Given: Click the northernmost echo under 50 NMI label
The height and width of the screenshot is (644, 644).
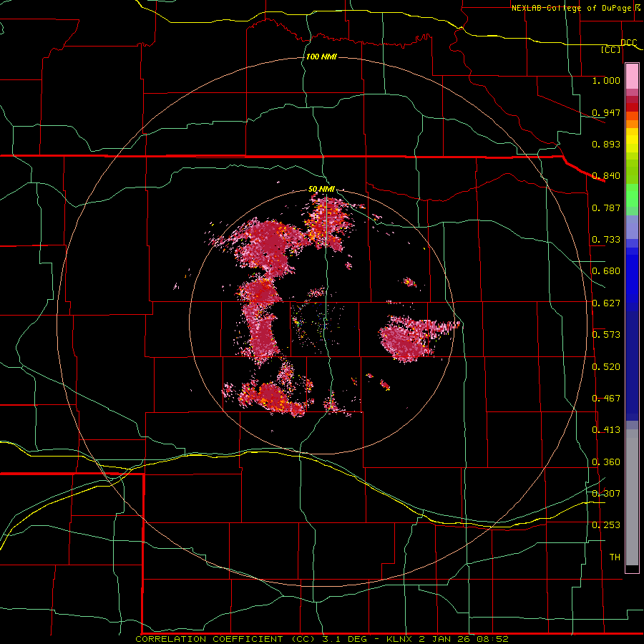Looking at the screenshot, I should click(x=328, y=222).
